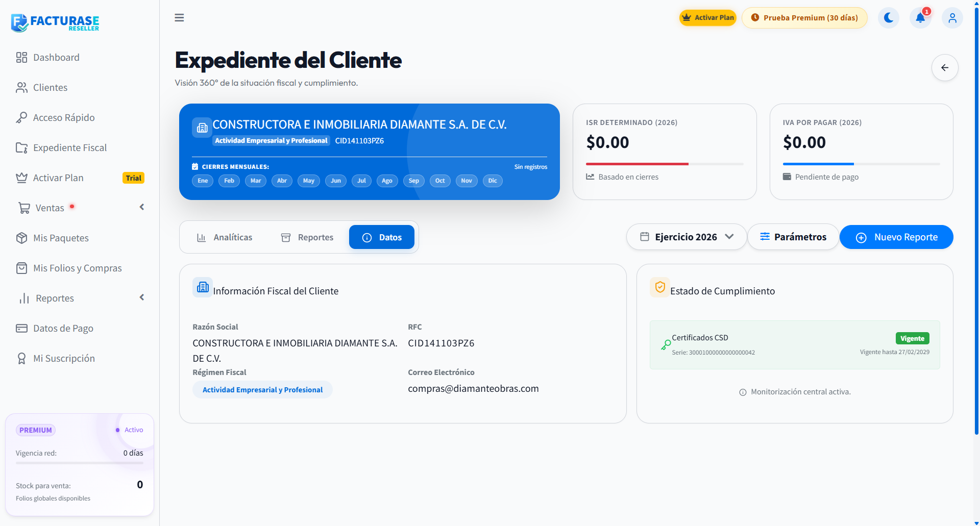Expand the Reportes submenu chevron

click(x=142, y=297)
